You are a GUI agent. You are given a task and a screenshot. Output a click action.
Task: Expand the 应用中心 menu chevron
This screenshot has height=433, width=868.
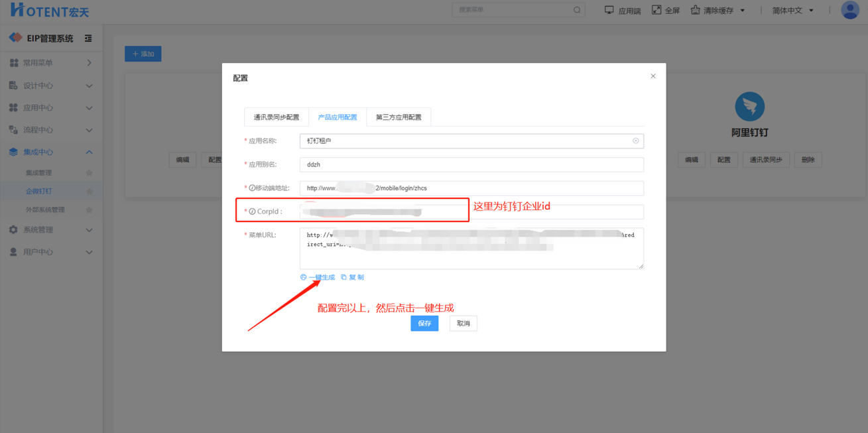(x=90, y=107)
